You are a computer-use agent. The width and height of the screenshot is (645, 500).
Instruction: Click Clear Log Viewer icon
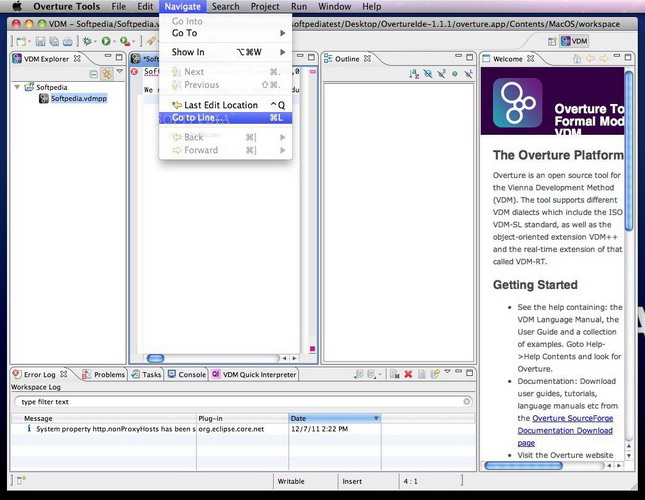pyautogui.click(x=394, y=374)
